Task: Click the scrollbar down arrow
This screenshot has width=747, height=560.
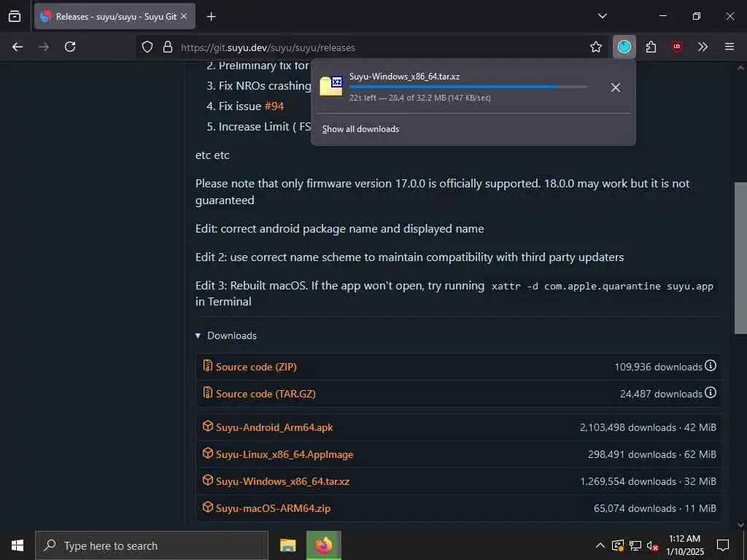Action: (x=740, y=525)
